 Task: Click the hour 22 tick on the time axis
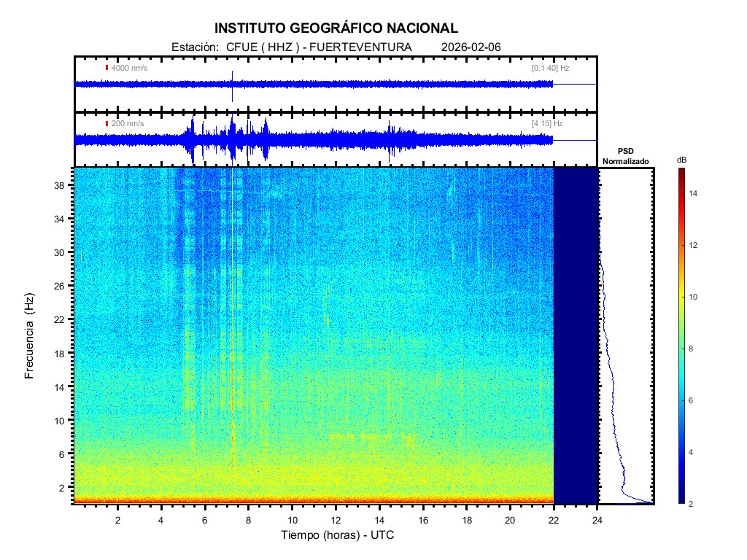(554, 520)
